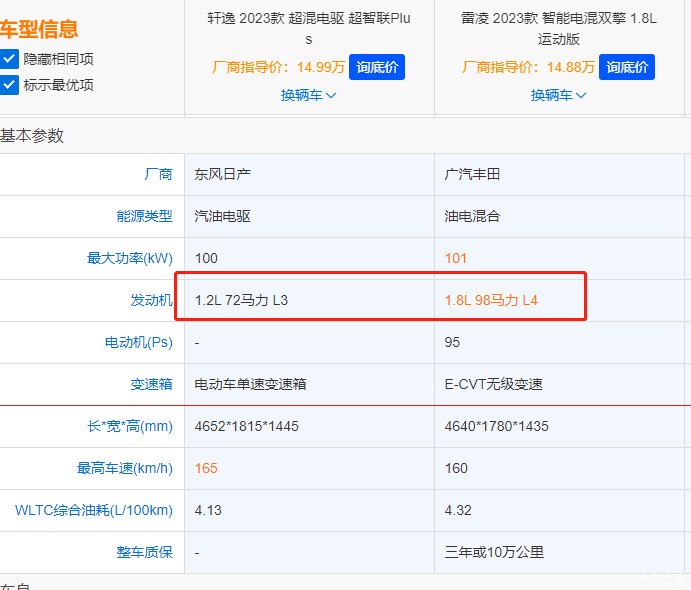691x590 pixels.
Task: Open the 雷凌 2023款 智能电混双擎 title link
Action: point(558,29)
